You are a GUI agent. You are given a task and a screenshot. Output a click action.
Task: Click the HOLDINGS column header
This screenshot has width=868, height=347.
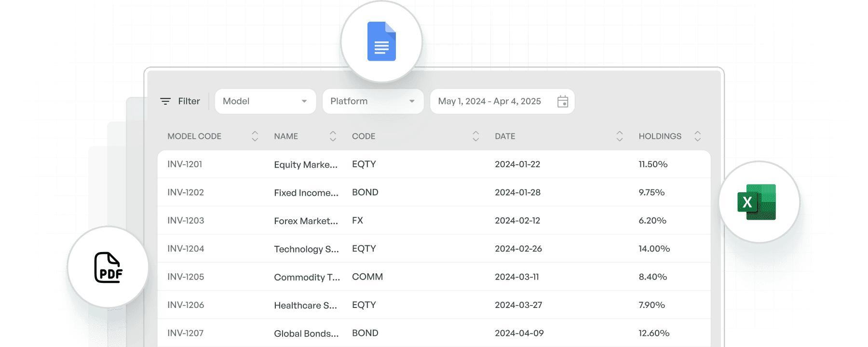point(660,136)
